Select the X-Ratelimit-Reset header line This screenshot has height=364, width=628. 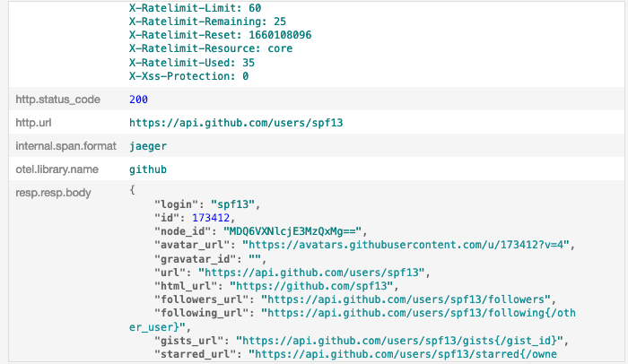click(221, 35)
